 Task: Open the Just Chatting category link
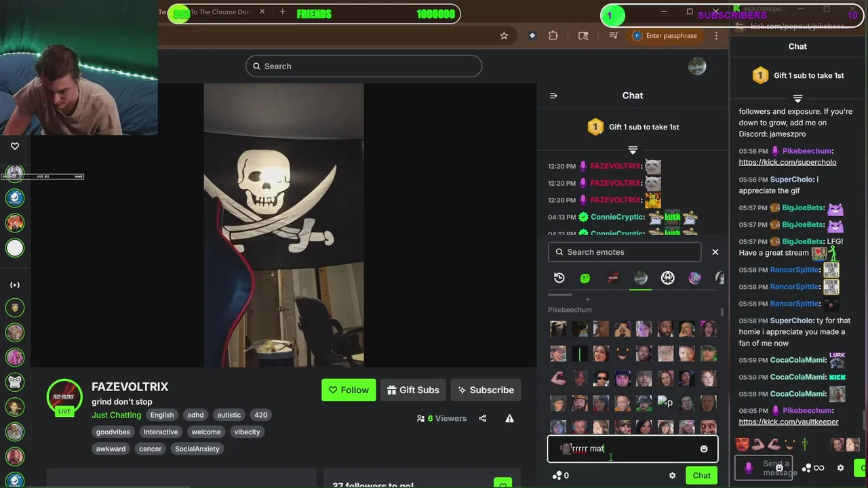click(117, 415)
